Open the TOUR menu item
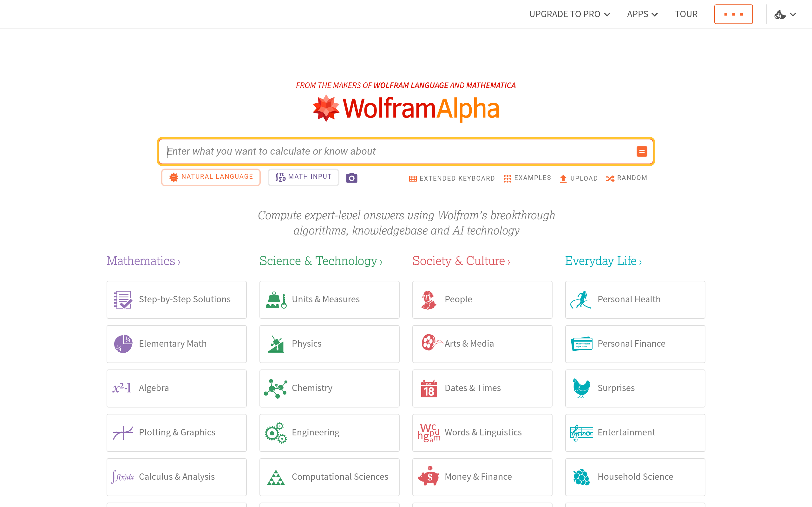Image resolution: width=812 pixels, height=507 pixels. point(686,14)
